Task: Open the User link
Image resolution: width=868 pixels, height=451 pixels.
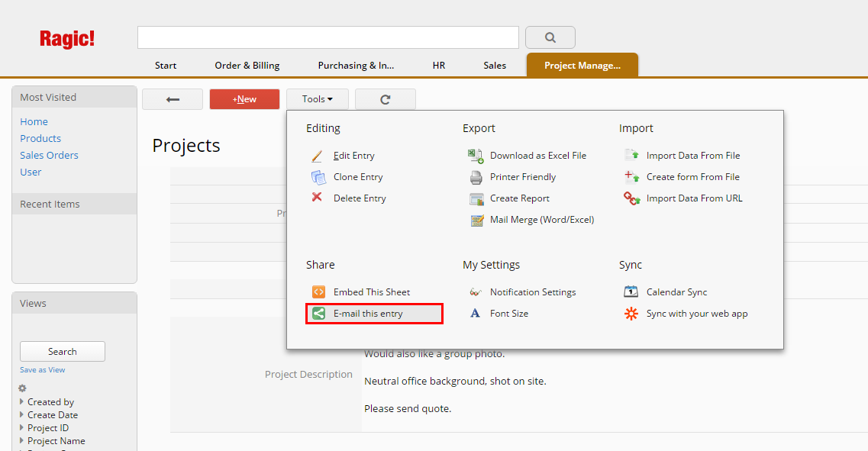Action: coord(31,172)
